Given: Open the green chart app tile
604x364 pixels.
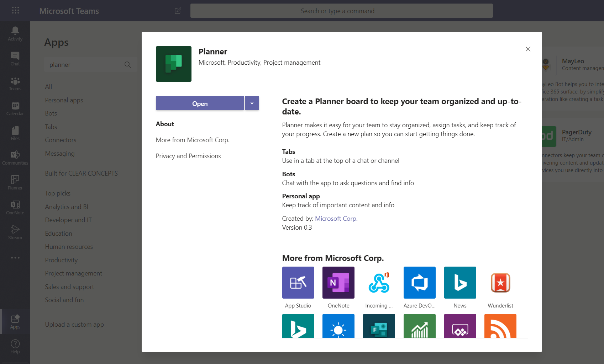Looking at the screenshot, I should (420, 326).
